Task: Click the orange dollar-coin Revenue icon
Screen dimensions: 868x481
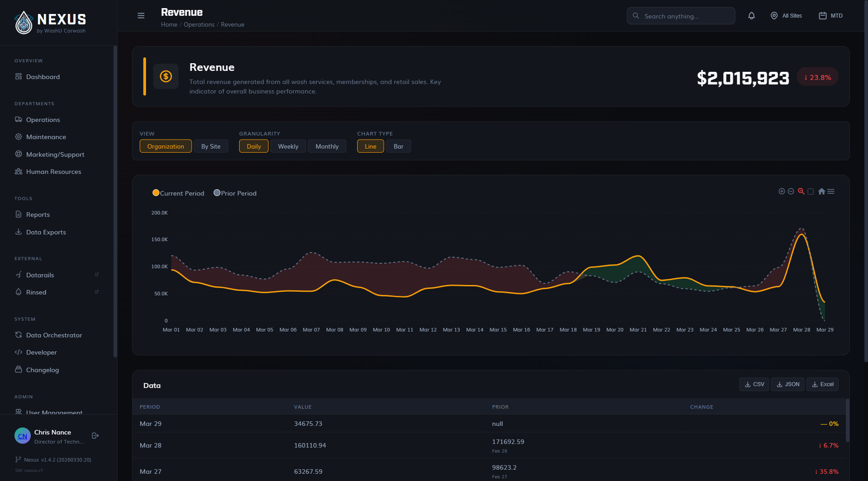Action: coord(166,76)
